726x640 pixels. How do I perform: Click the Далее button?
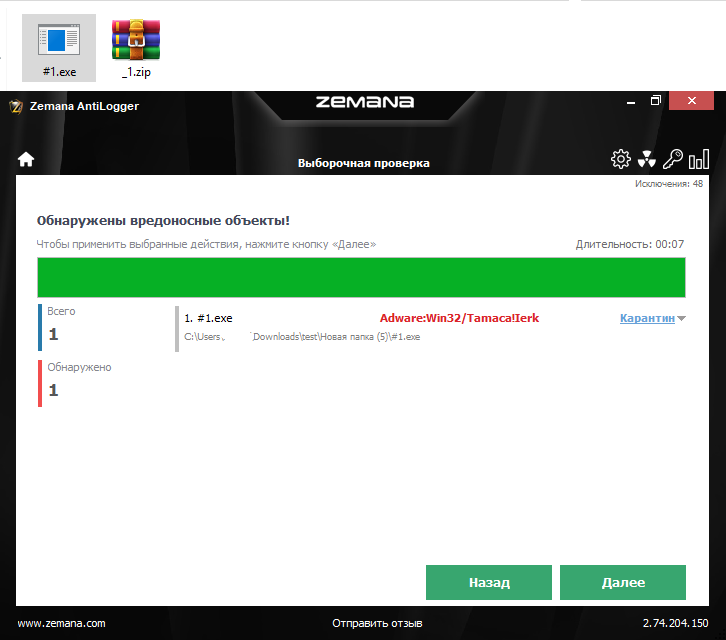tap(623, 582)
